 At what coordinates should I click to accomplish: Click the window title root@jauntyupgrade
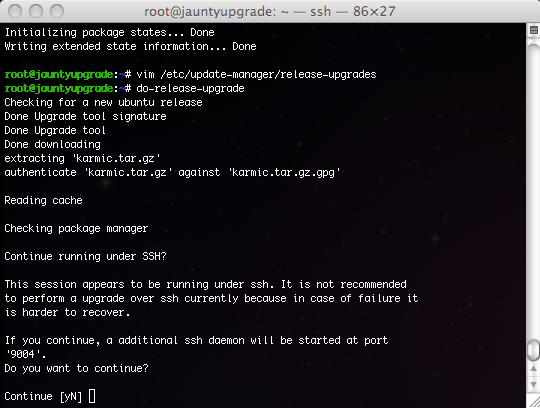(x=270, y=11)
